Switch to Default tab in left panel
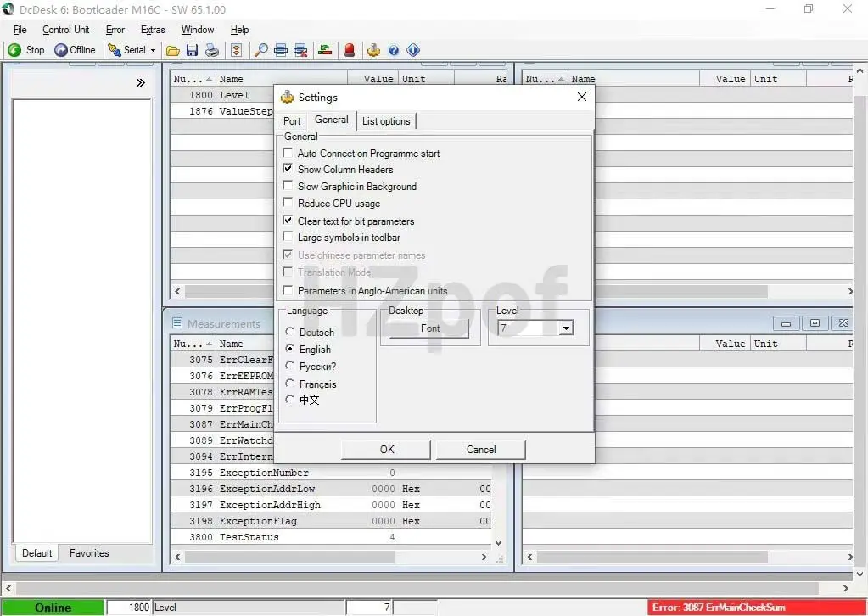The width and height of the screenshot is (868, 616). tap(36, 553)
